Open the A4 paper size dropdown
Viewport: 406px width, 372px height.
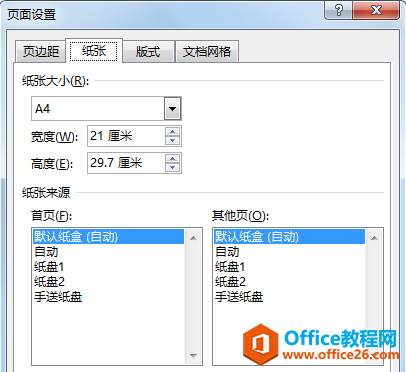click(x=172, y=109)
